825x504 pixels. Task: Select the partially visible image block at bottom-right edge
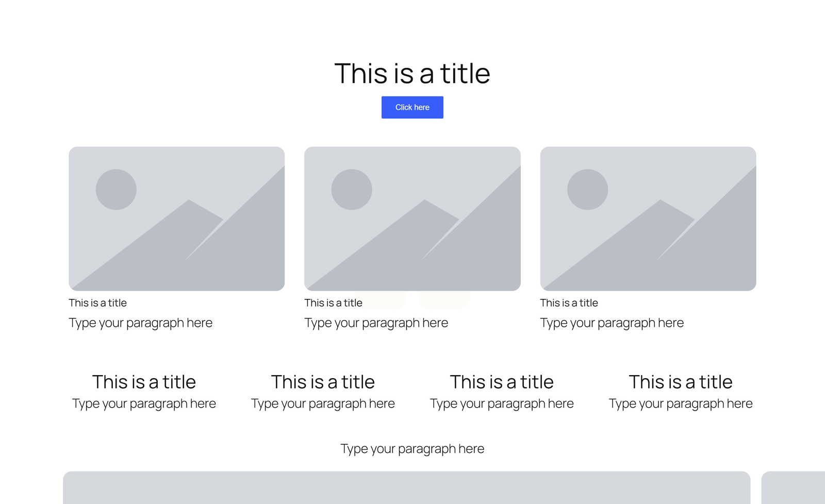(793, 488)
